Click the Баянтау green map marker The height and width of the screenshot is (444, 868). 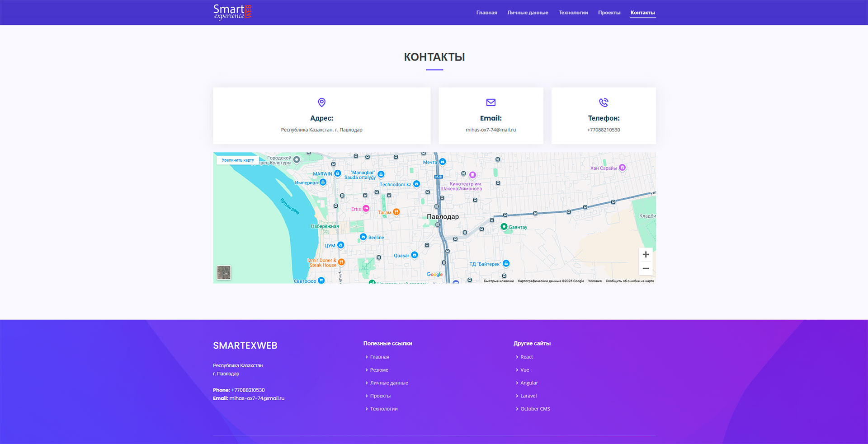click(504, 227)
